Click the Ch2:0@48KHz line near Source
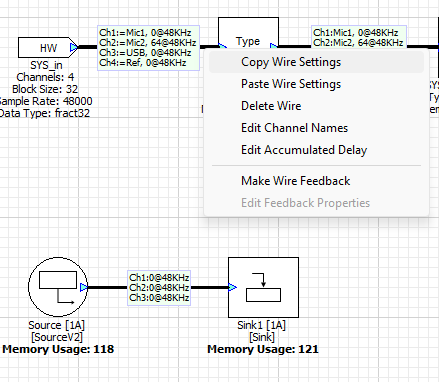 [159, 287]
